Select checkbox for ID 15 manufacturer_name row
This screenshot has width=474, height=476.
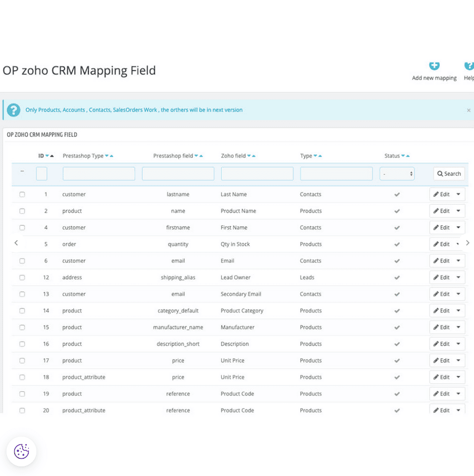point(22,327)
